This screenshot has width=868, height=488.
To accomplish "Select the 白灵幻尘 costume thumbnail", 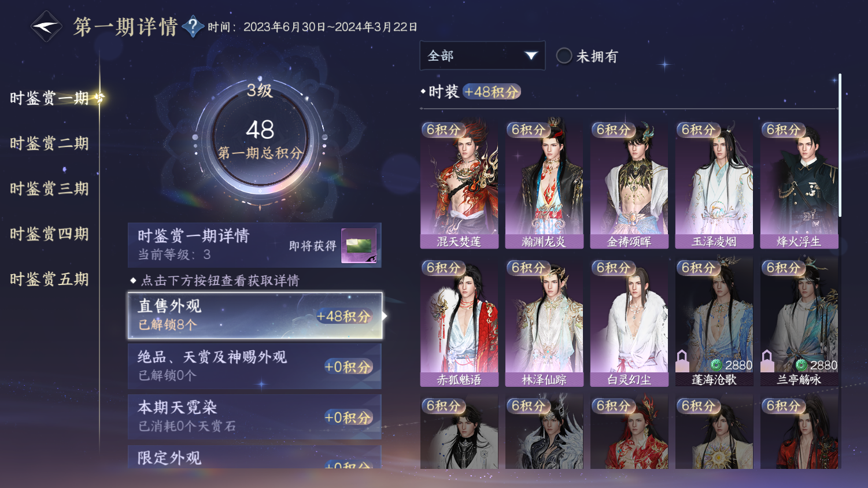I will pos(629,322).
